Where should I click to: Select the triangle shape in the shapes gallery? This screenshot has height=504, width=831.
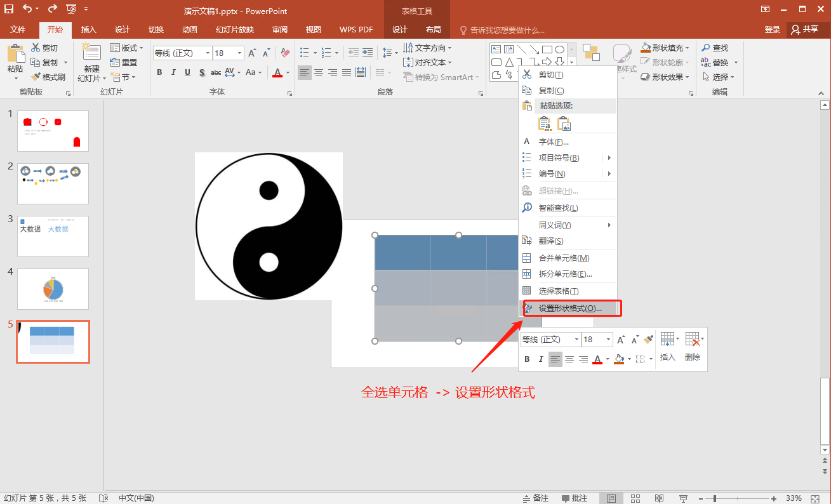pos(509,62)
